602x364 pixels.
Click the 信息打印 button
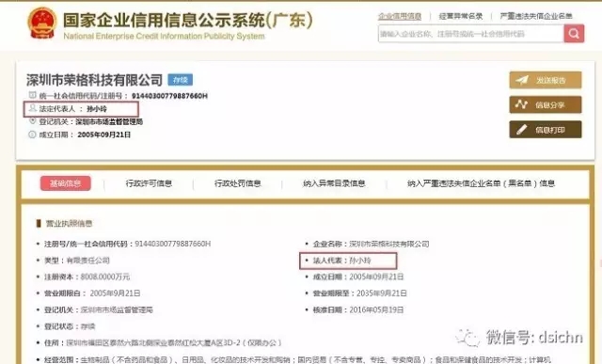(x=546, y=130)
